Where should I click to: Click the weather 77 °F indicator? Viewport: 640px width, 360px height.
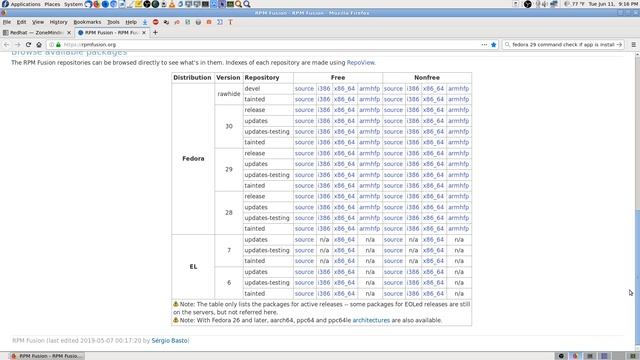pyautogui.click(x=575, y=4)
